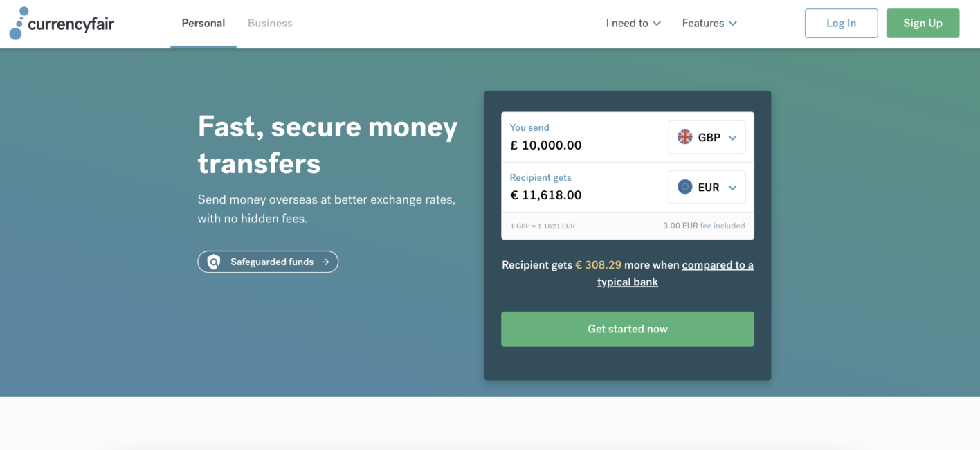Click the shield icon in Safeguarded funds
The height and width of the screenshot is (450, 980).
coord(214,262)
